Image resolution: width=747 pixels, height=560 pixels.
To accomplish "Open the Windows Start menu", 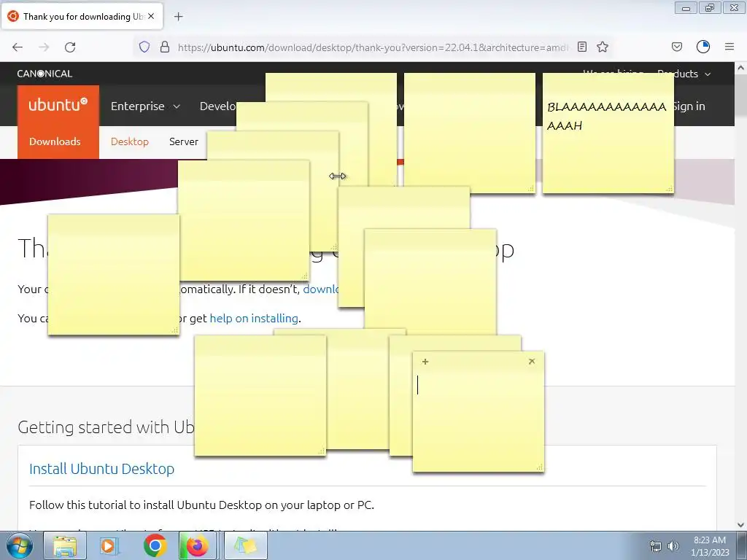I will pos(18,545).
